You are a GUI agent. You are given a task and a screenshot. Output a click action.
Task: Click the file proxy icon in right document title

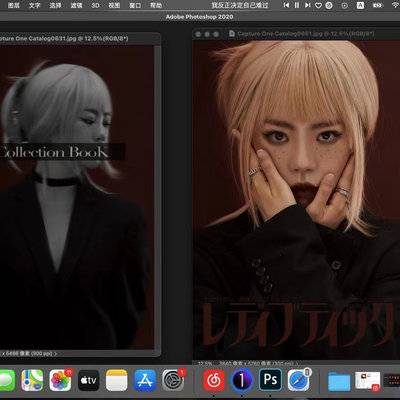tap(232, 34)
